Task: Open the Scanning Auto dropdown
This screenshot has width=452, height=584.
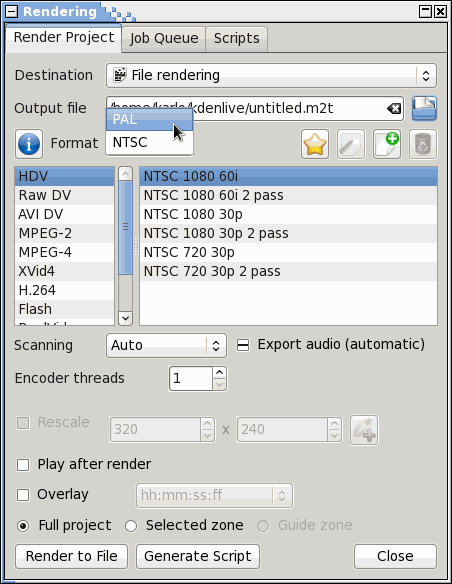Action: (x=166, y=346)
